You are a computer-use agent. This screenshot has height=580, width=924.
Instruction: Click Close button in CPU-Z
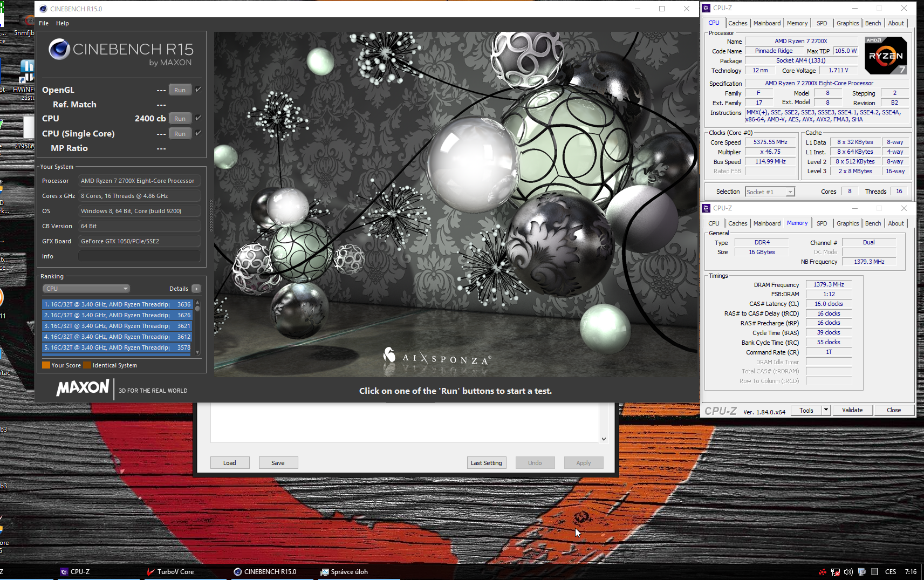pos(894,410)
